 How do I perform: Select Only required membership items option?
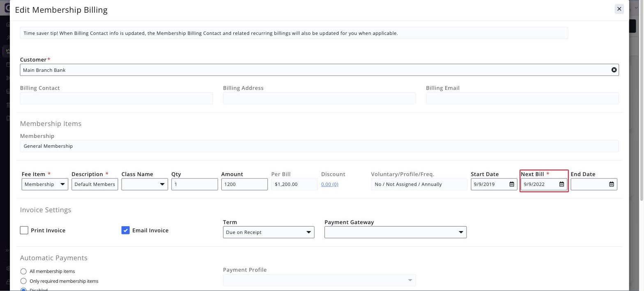pyautogui.click(x=23, y=281)
